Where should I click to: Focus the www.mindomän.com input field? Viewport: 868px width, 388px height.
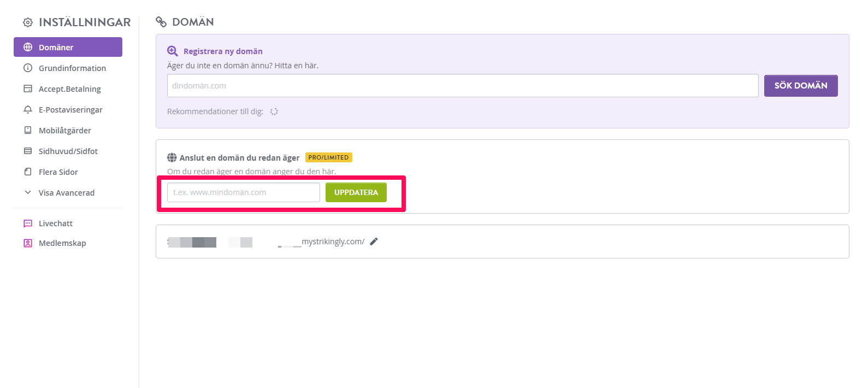click(x=244, y=192)
